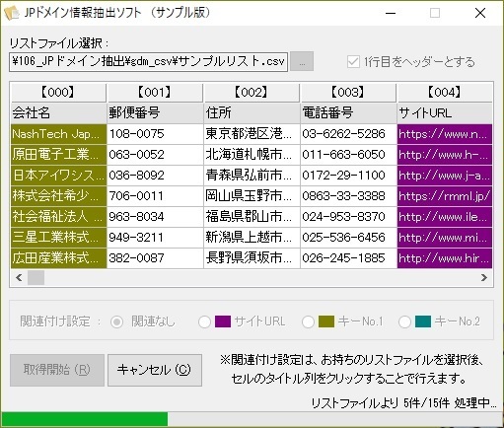Screen dimensions: 504x428
Task: Click the purple サイトURL color swatch
Action: pyautogui.click(x=223, y=321)
